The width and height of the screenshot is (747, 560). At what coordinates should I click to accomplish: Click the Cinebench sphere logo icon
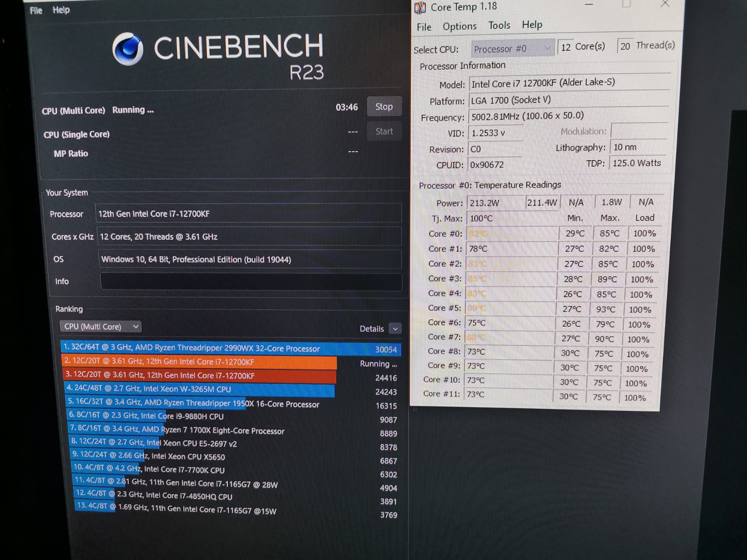[127, 49]
